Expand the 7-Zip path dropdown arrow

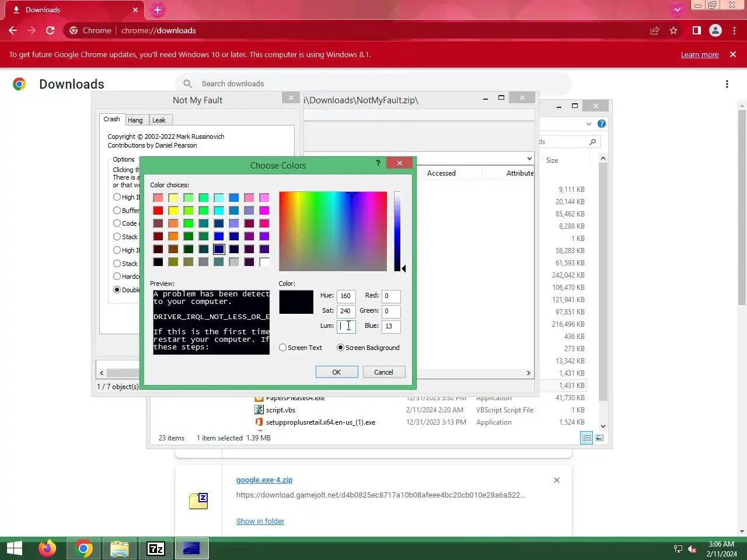[529, 159]
